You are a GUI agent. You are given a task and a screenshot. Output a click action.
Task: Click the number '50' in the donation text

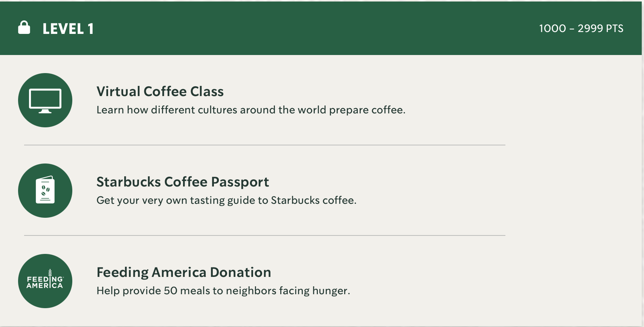171,291
